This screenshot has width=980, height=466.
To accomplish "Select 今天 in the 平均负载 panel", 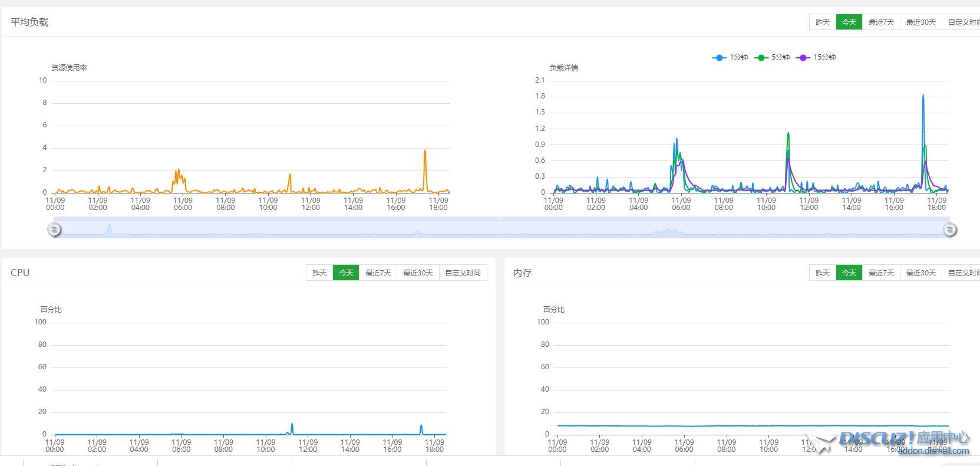I will click(x=849, y=22).
